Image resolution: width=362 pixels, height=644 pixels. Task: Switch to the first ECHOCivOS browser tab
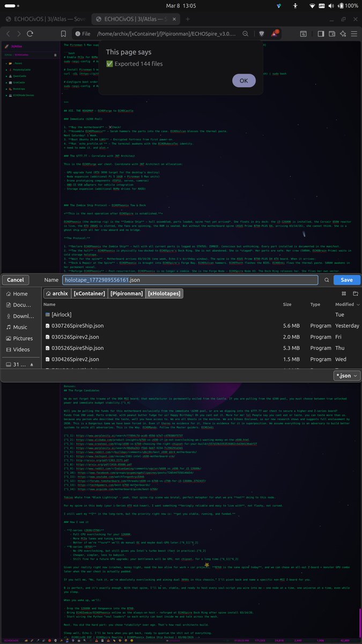coord(46,19)
